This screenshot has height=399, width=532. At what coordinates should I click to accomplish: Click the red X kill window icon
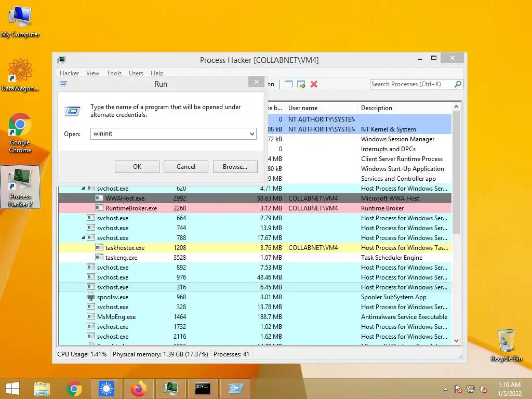[x=314, y=84]
